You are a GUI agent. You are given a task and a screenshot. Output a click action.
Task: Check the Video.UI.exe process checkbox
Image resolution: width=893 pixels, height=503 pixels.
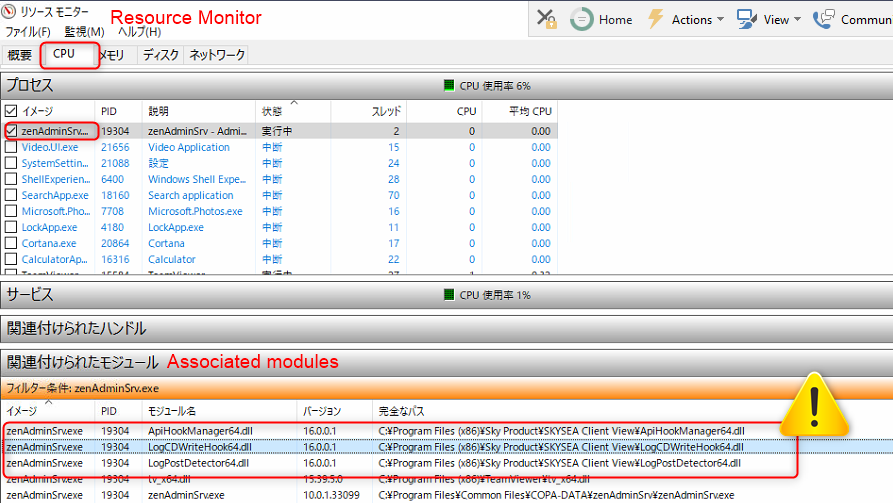(x=11, y=147)
